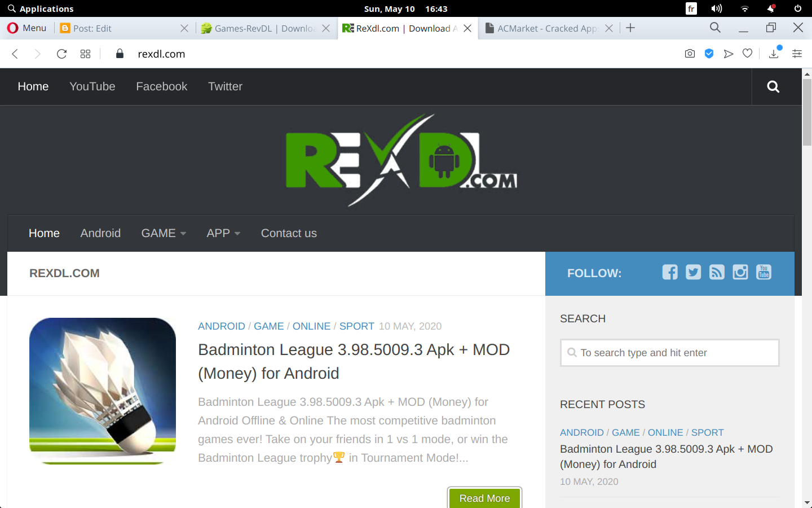This screenshot has width=812, height=508.
Task: Click the date and time clock
Action: tap(406, 9)
